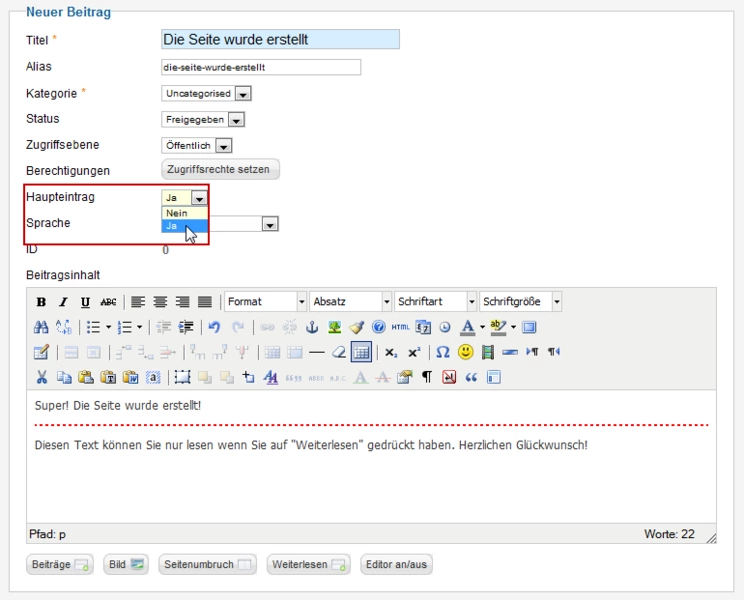Click into the Alias text field
The image size is (744, 600).
tap(260, 67)
